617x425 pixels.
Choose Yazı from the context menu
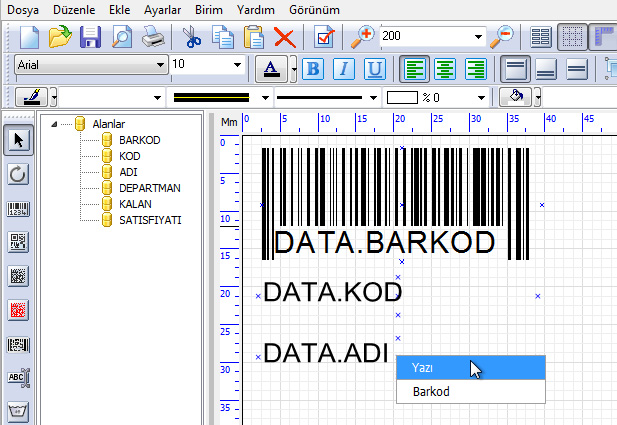point(471,368)
